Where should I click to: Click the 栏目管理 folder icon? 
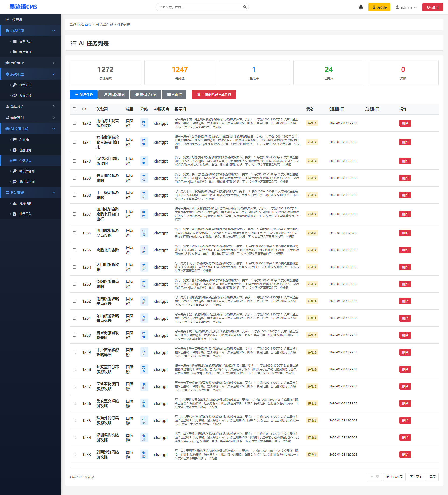point(14,52)
